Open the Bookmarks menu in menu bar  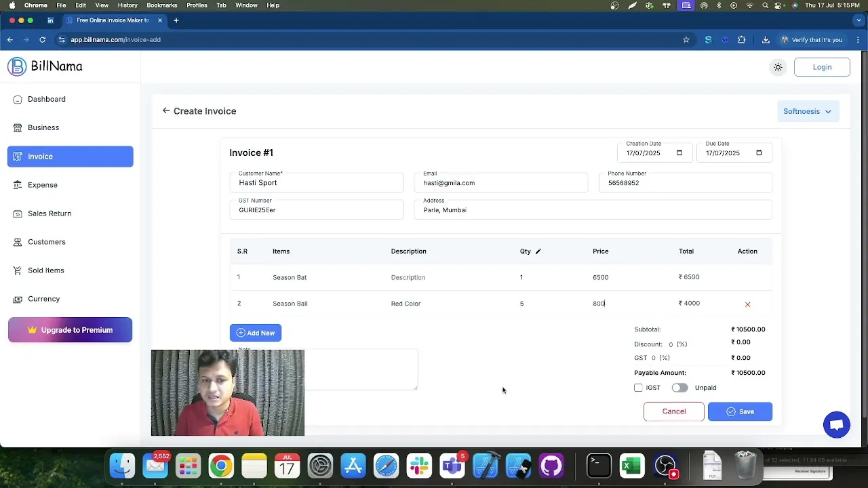[x=162, y=5]
